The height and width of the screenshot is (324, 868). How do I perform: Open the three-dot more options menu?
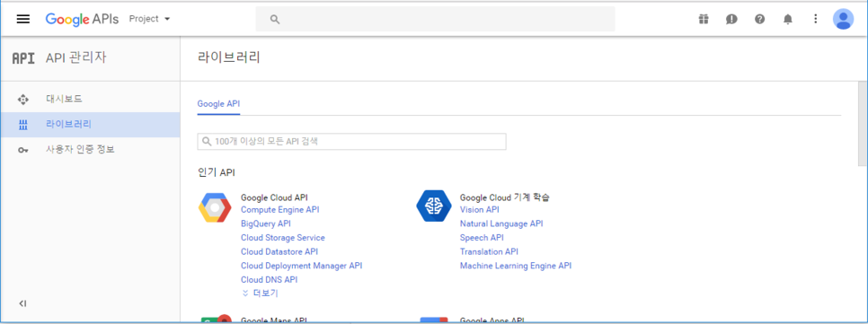[x=815, y=19]
